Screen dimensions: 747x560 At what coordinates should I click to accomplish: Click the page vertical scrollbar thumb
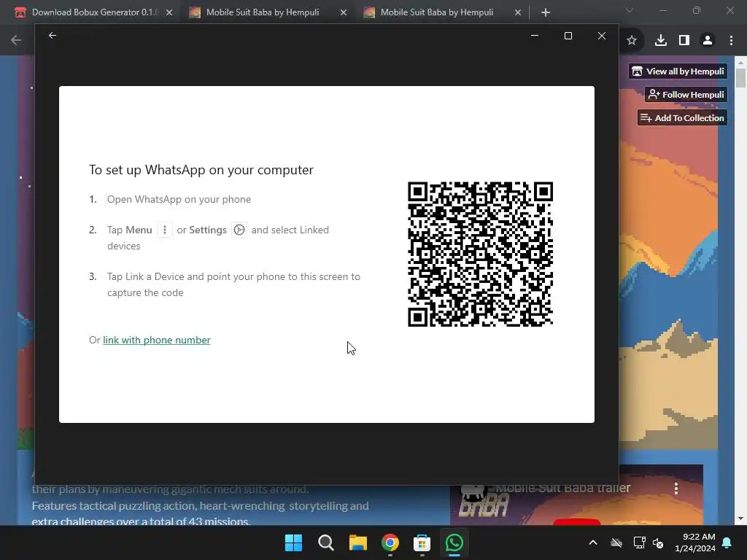[740, 77]
